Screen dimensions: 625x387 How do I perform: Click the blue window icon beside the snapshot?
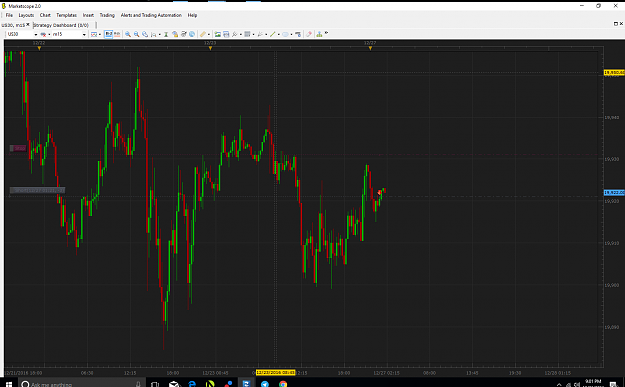tap(226, 34)
